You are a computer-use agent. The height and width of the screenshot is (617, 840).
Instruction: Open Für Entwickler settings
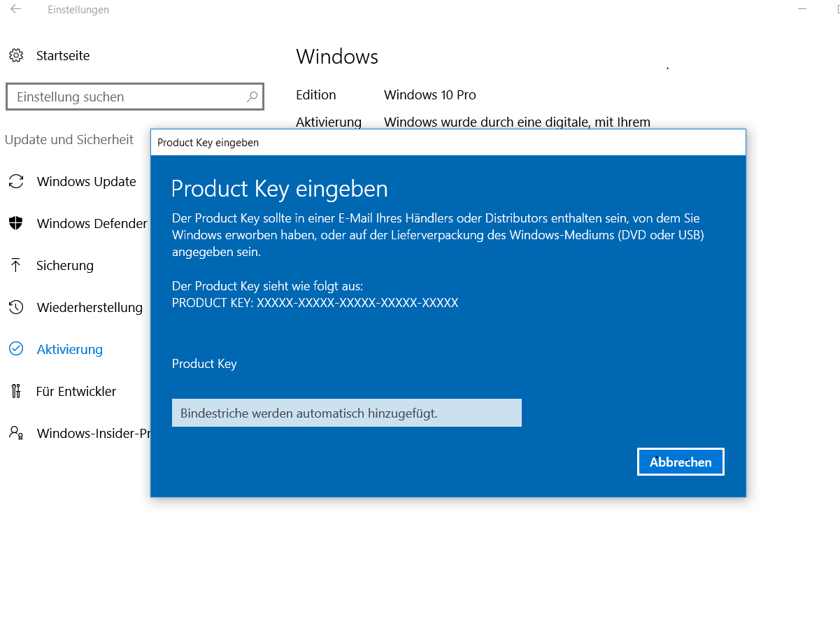[76, 391]
